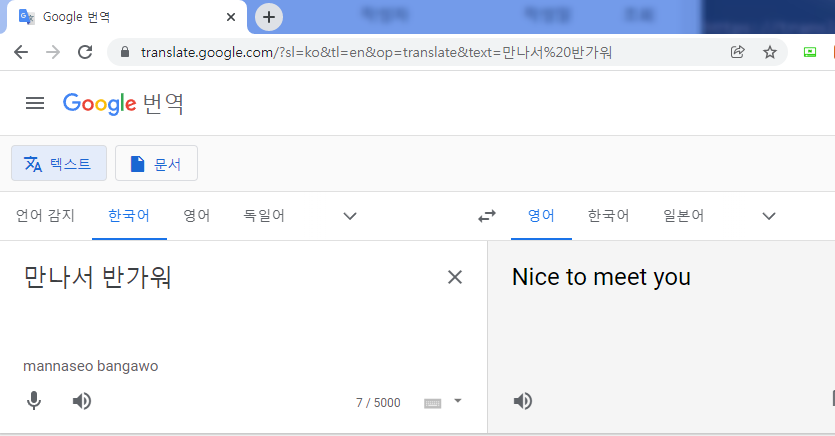
Task: Choose 언어 감지 source language
Action: (45, 216)
